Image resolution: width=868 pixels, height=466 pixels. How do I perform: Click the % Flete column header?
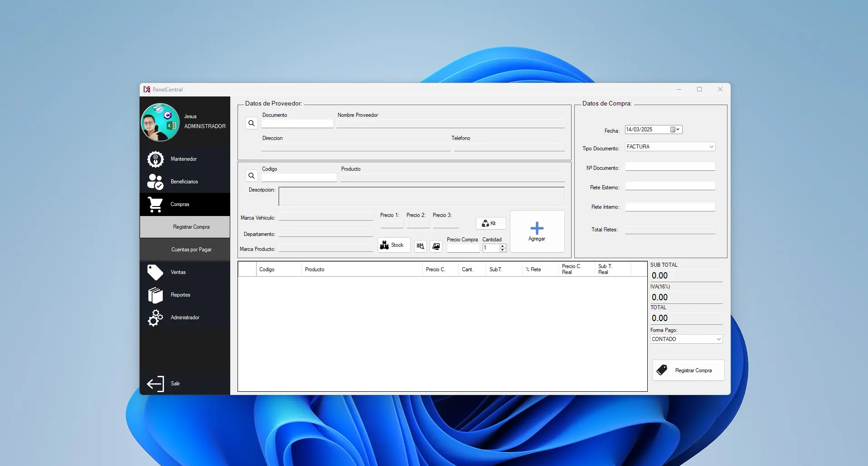(540, 269)
